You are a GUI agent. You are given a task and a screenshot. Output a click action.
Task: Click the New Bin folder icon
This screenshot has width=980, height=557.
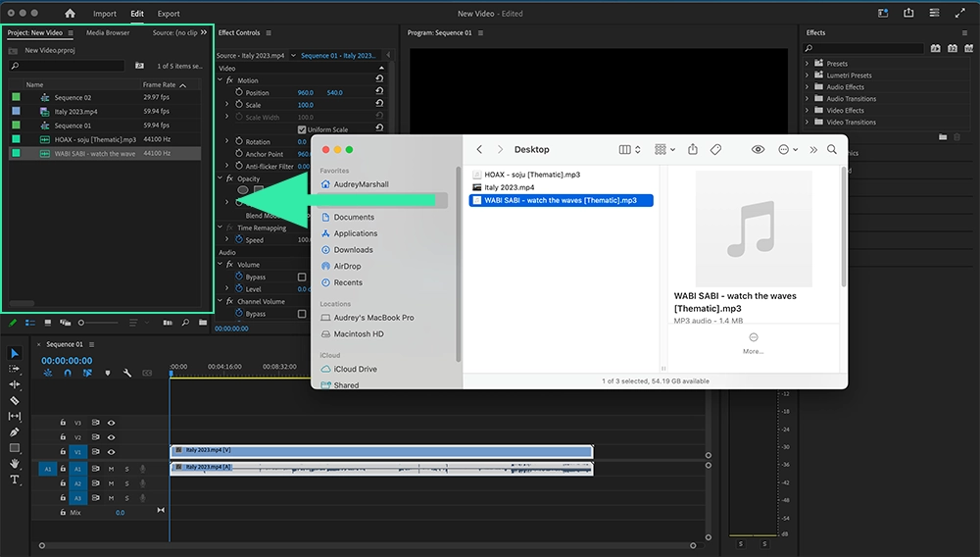click(203, 323)
